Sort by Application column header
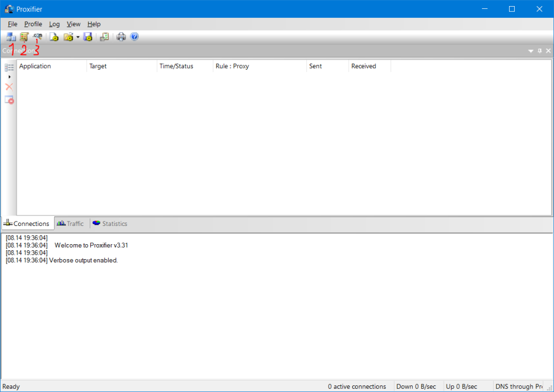Image resolution: width=554 pixels, height=392 pixels. (51, 66)
